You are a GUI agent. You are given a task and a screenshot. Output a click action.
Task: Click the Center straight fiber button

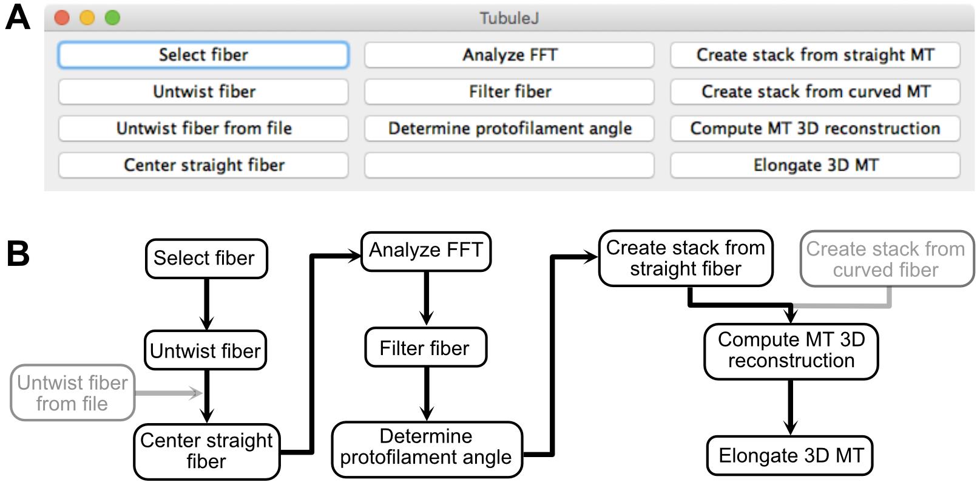tap(203, 165)
